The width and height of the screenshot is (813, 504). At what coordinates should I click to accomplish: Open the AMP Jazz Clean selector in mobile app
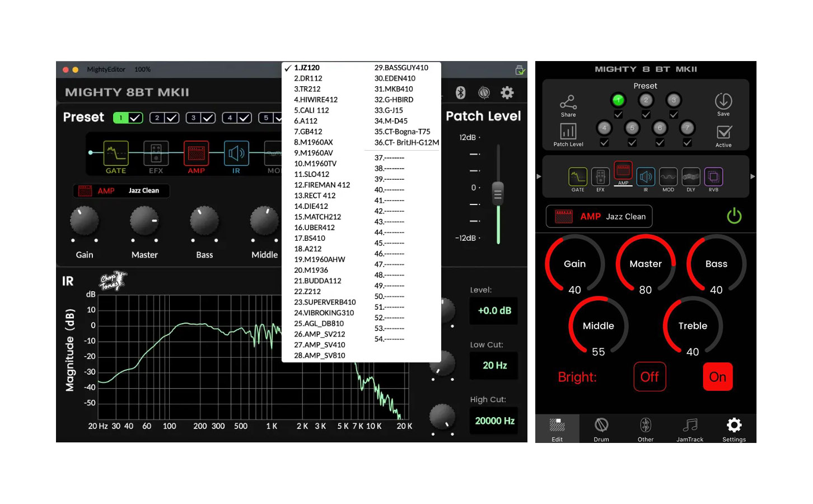599,217
